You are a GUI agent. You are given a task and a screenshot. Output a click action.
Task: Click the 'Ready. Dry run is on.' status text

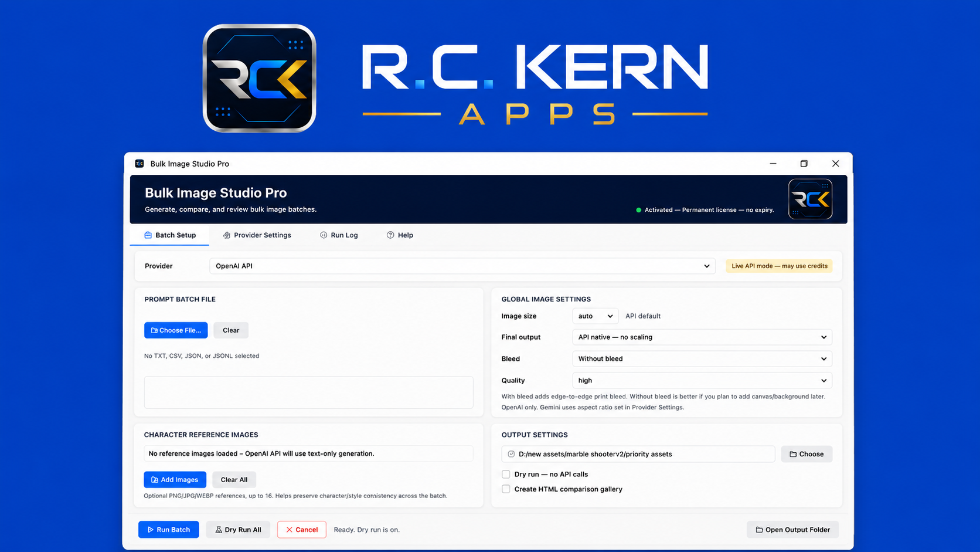pyautogui.click(x=367, y=530)
